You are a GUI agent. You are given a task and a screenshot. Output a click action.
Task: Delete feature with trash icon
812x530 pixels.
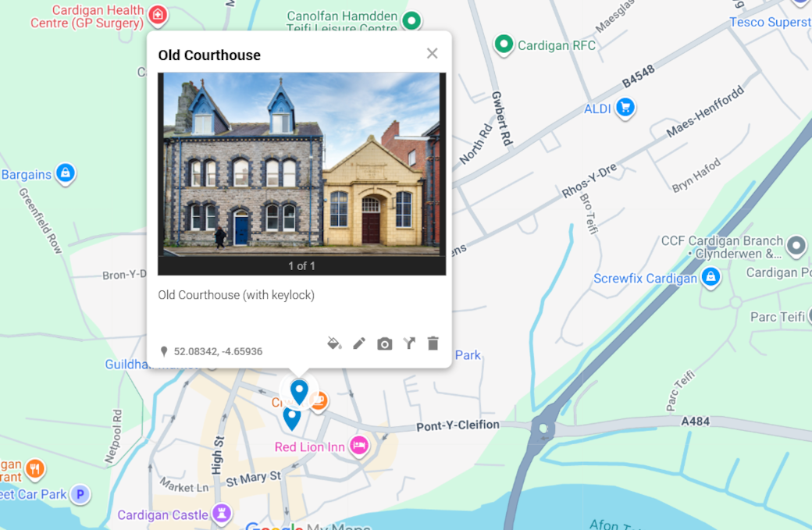[433, 343]
